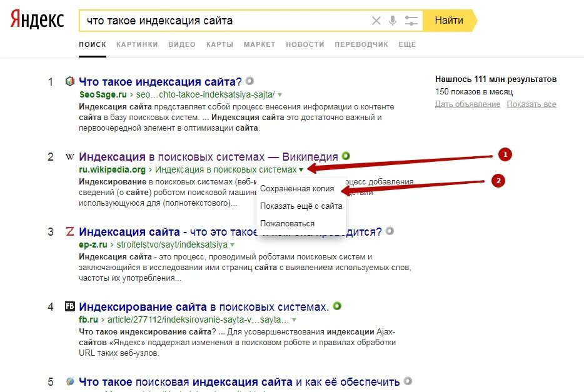
Task: Choose Показать ещё с сайта menu item
Action: [301, 206]
